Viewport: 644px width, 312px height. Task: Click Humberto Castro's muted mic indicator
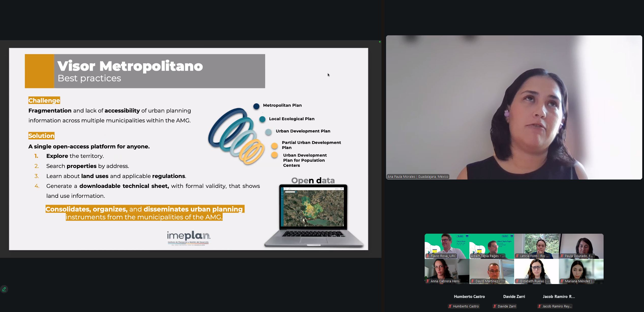pos(450,306)
